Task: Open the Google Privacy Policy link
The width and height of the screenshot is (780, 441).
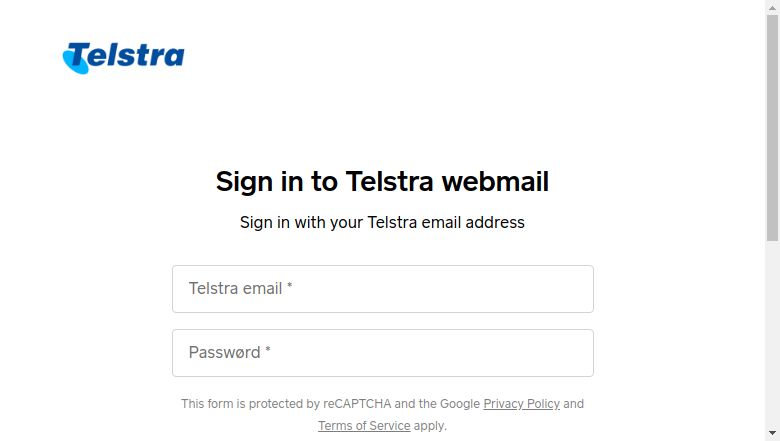Action: (x=521, y=404)
